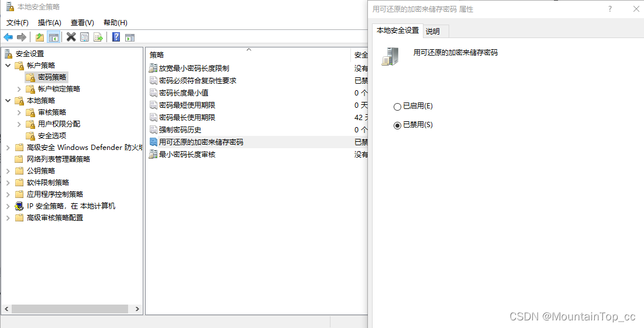The width and height of the screenshot is (644, 328).
Task: Click the policy icon for 密码长度最小值
Action: pyautogui.click(x=153, y=93)
